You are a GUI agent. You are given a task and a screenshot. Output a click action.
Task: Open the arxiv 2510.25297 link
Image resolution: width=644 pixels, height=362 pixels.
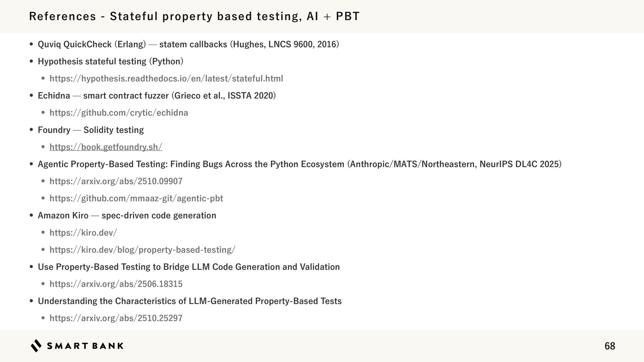coord(116,318)
